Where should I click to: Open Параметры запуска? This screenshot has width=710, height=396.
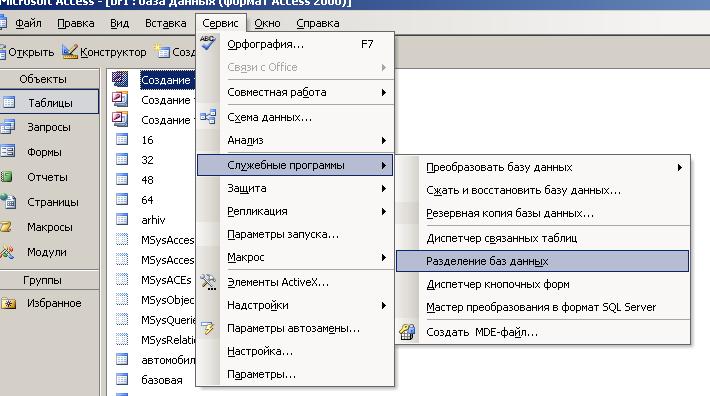(295, 235)
